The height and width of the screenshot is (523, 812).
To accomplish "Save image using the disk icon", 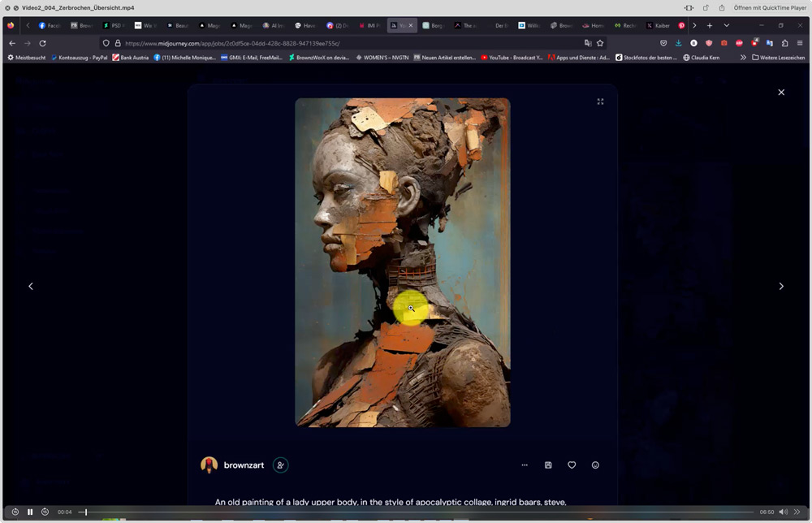I will click(548, 465).
